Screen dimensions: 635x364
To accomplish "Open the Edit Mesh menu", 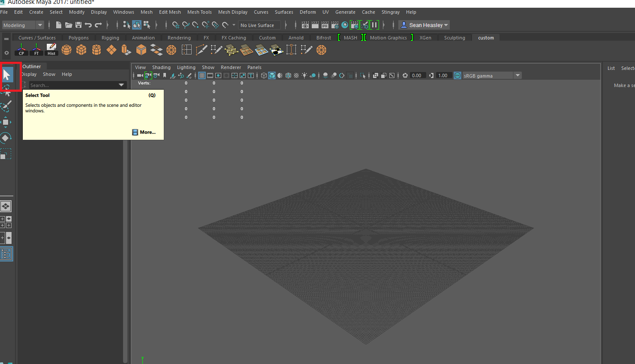I will [170, 12].
